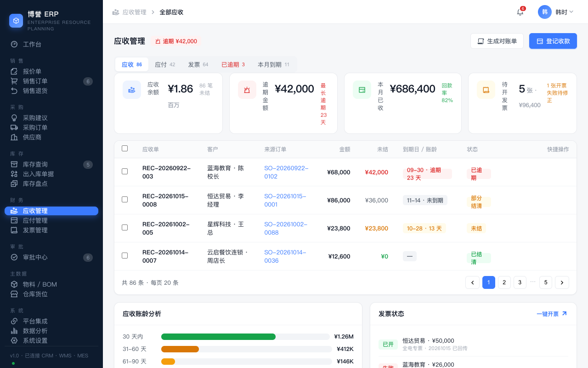This screenshot has height=368, width=588.
Task: Open 物料 / BOM in sidebar
Action: pyautogui.click(x=51, y=284)
